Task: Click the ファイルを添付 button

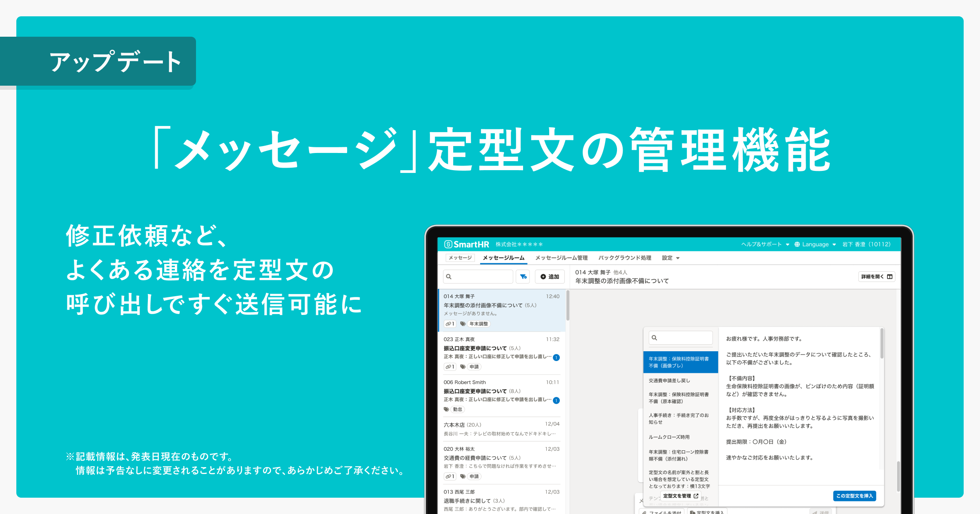Action: tap(662, 512)
